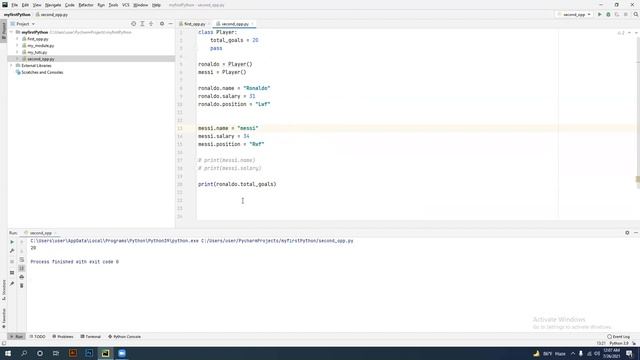Click the greyed Stop icon in top toolbar
Screen dimensions: 640x360
[x=626, y=14]
